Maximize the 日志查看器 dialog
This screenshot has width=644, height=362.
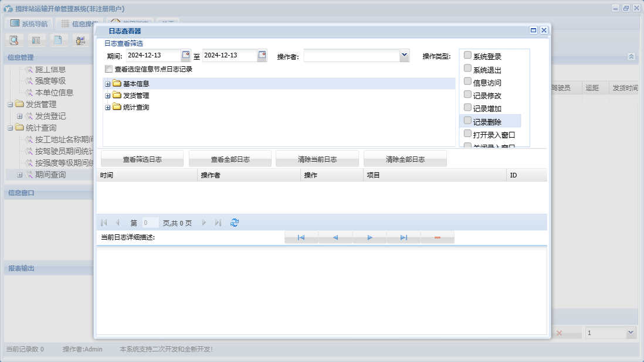point(533,30)
